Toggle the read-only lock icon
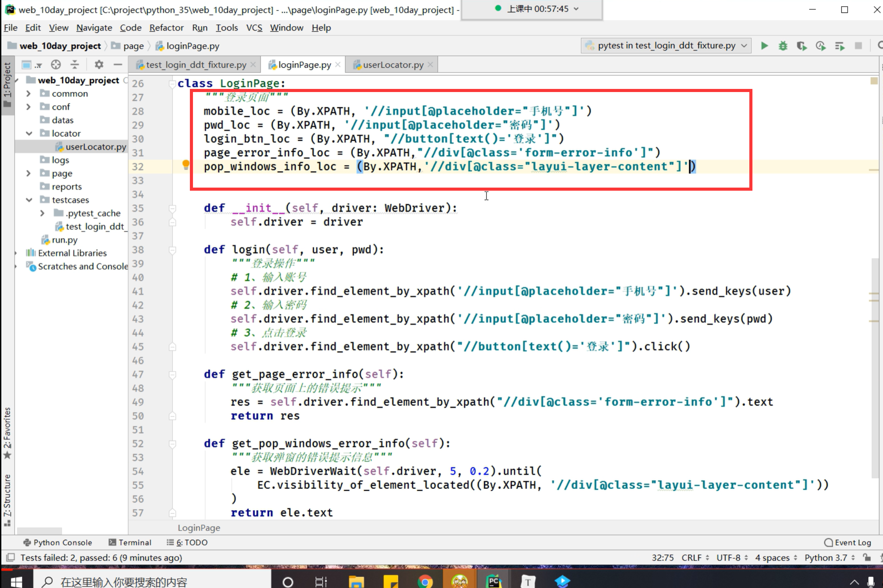Image resolution: width=883 pixels, height=588 pixels. (x=867, y=557)
